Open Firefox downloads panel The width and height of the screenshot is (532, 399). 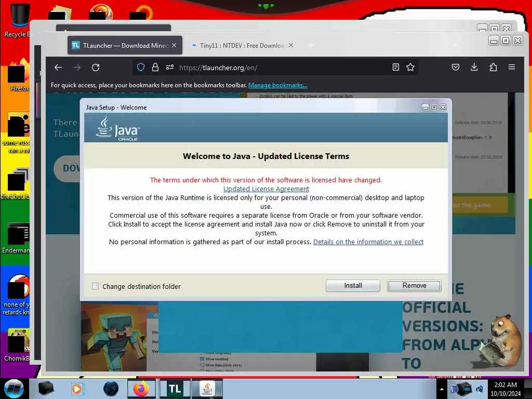(x=474, y=67)
